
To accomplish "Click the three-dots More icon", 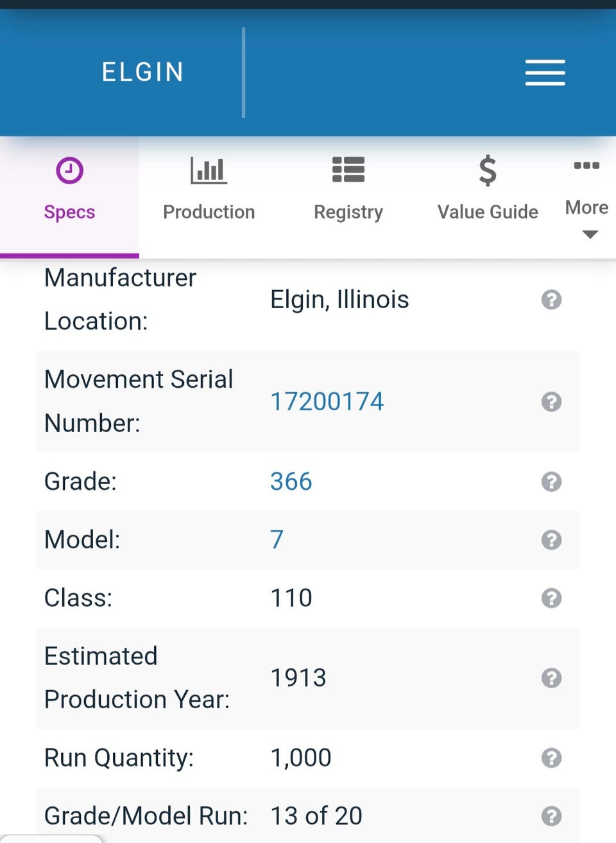I will tap(586, 166).
